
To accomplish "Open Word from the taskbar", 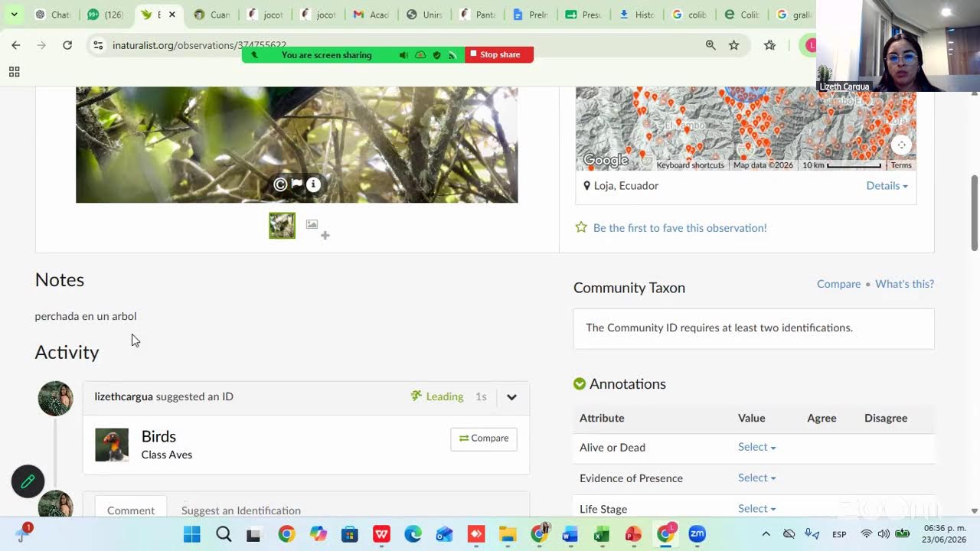I will click(x=570, y=534).
